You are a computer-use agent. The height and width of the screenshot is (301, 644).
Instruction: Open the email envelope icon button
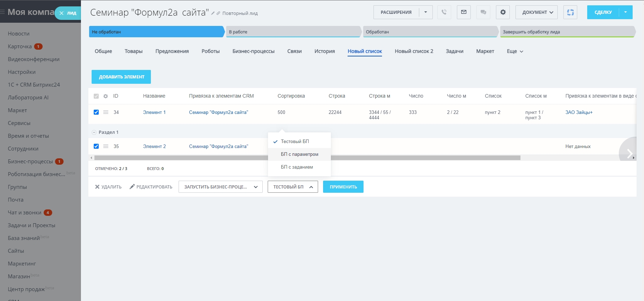point(464,12)
